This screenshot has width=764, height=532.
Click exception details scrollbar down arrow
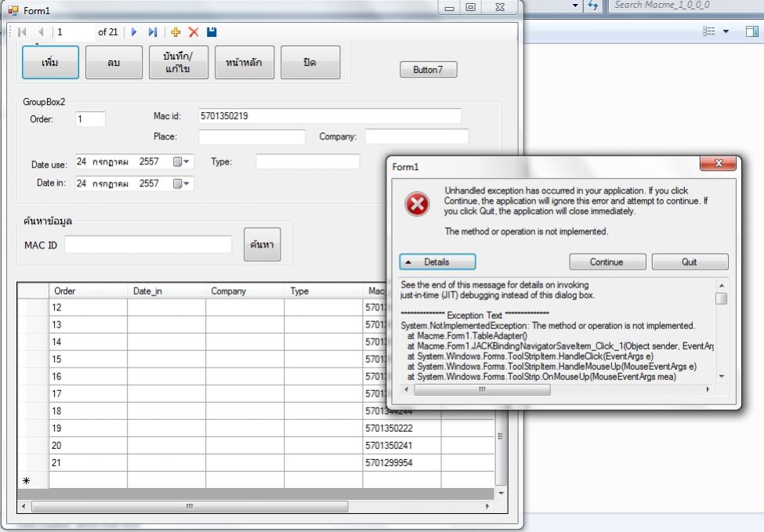coord(722,377)
